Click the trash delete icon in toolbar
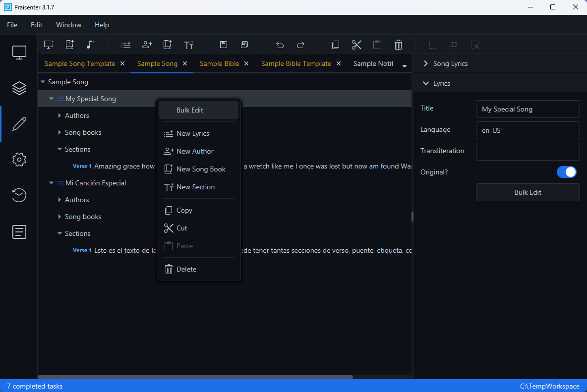Screen dimensions: 587x392 398,45
